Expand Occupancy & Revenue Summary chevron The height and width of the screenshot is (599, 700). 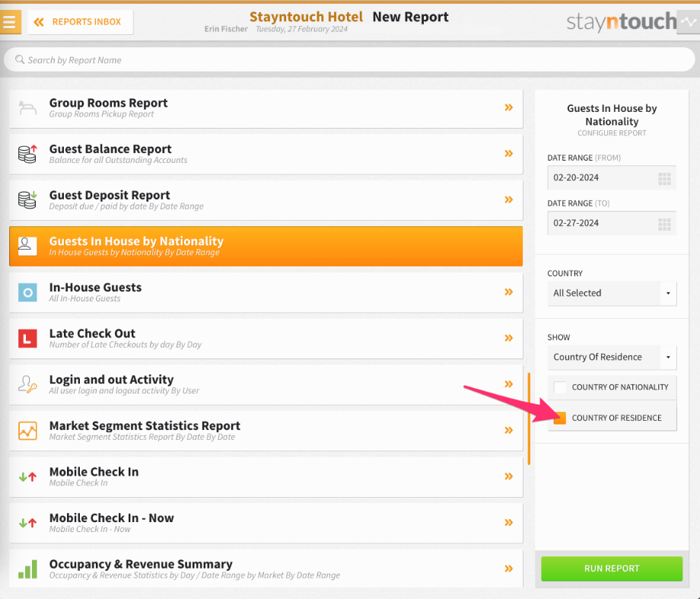[509, 569]
